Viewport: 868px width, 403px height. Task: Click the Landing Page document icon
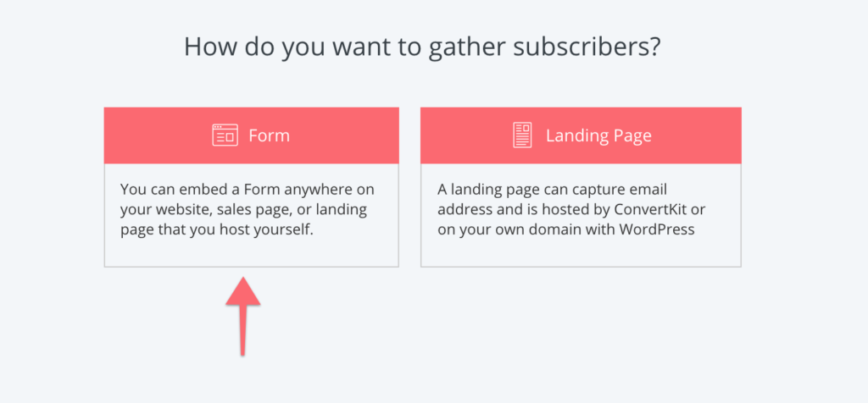[x=522, y=135]
